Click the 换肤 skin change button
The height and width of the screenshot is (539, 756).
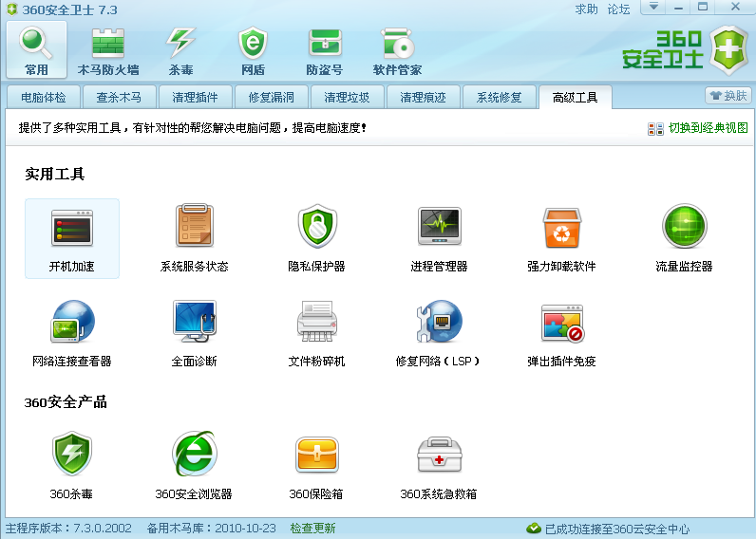pos(728,96)
